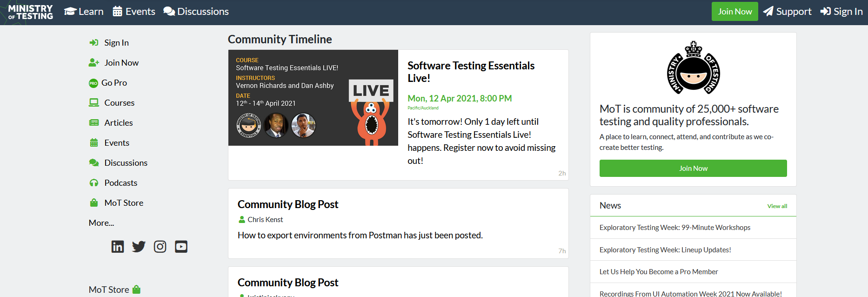
Task: Click the MoT Store shopping bag icon
Action: point(94,203)
